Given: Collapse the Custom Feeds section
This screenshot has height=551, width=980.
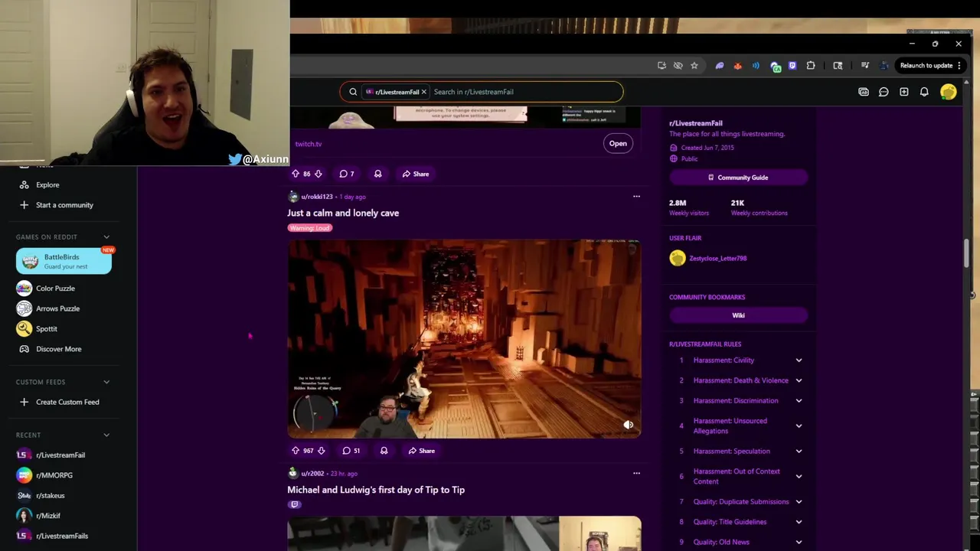Looking at the screenshot, I should coord(106,382).
